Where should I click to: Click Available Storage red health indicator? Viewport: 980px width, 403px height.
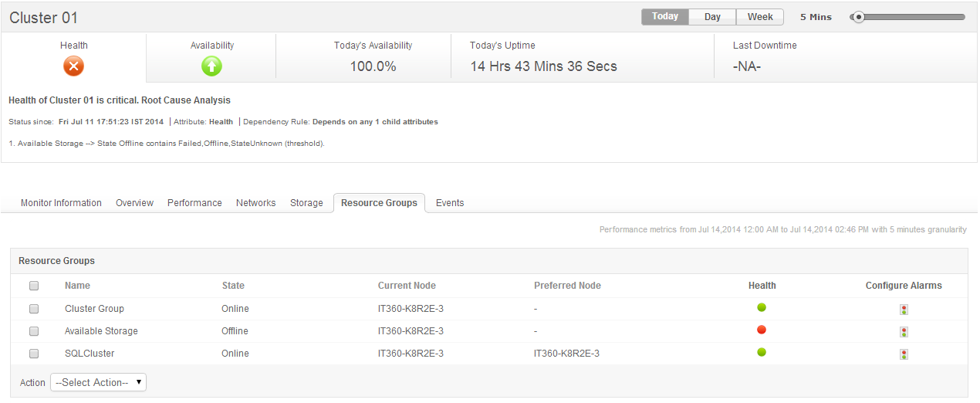(762, 330)
